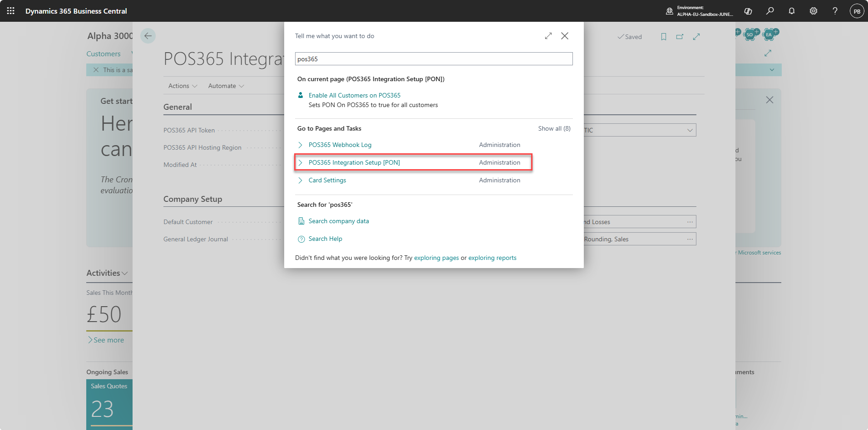Viewport: 868px width, 430px height.
Task: Open the settings gear menu
Action: (x=814, y=11)
